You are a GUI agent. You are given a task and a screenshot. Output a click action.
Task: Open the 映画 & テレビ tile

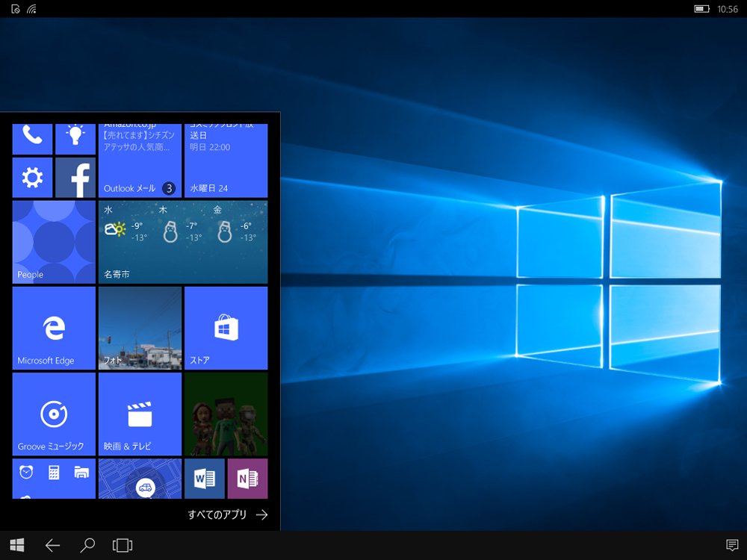pyautogui.click(x=140, y=414)
